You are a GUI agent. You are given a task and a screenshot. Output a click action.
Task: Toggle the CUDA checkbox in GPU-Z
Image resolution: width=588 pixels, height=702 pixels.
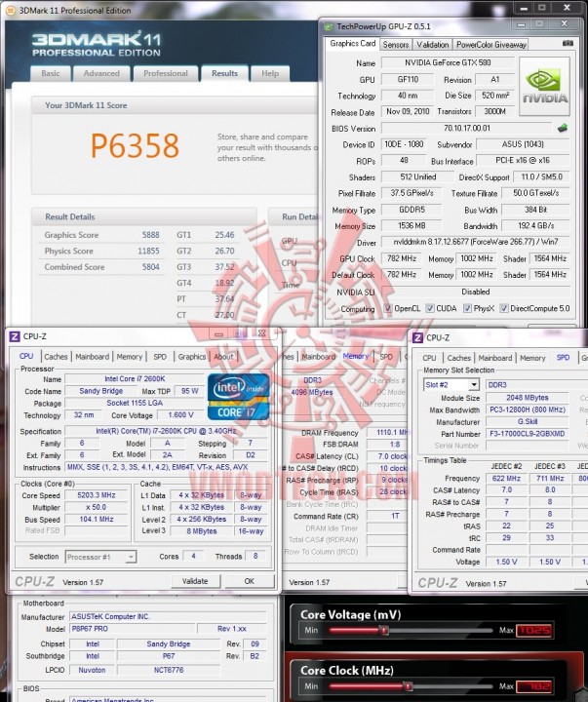click(430, 308)
